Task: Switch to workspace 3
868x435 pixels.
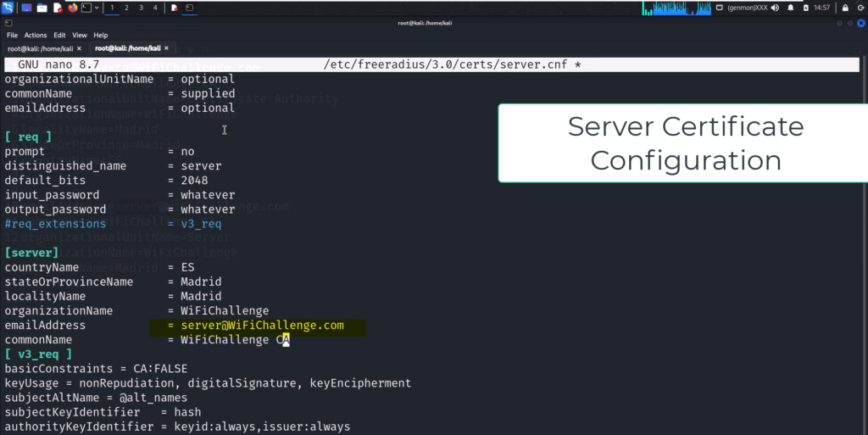Action: pos(141,8)
